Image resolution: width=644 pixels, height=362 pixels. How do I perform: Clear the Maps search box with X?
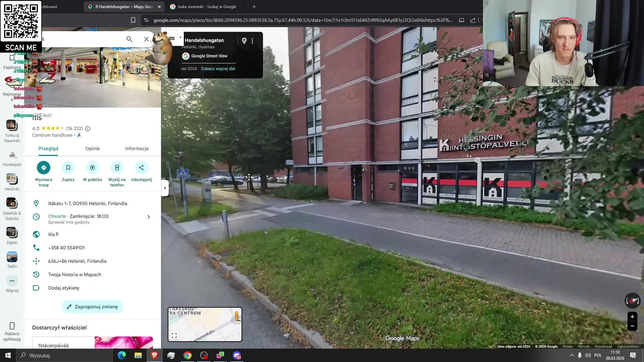tap(146, 39)
